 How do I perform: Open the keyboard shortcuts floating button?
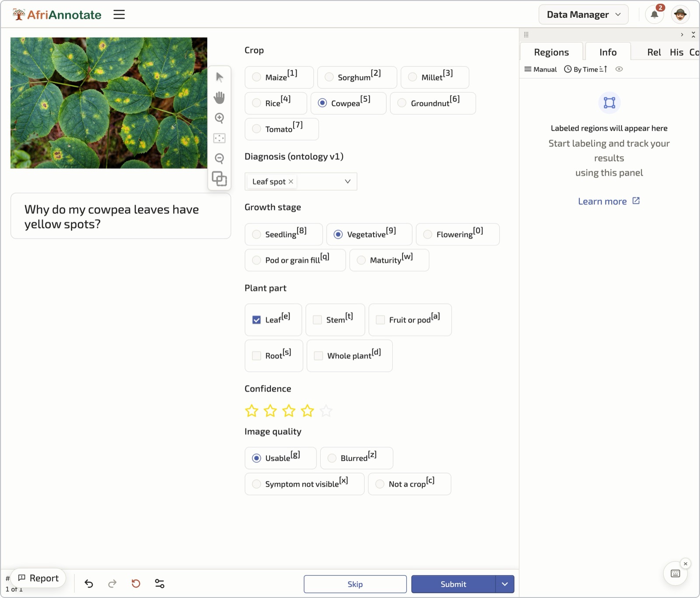[x=675, y=574]
